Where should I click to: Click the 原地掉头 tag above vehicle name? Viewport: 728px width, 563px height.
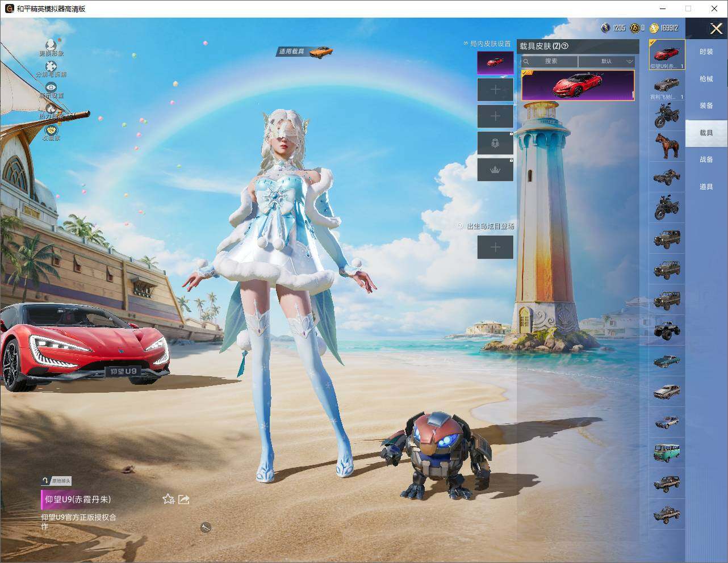coord(56,481)
